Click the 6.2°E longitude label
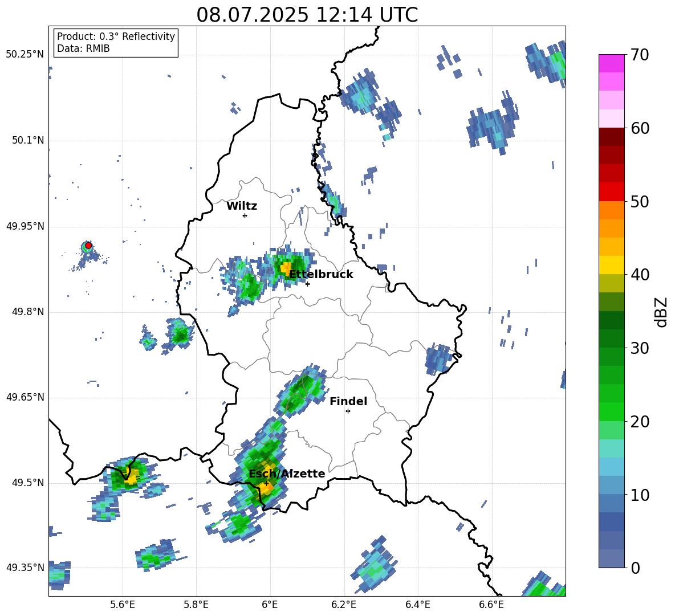The width and height of the screenshot is (675, 616). click(344, 605)
